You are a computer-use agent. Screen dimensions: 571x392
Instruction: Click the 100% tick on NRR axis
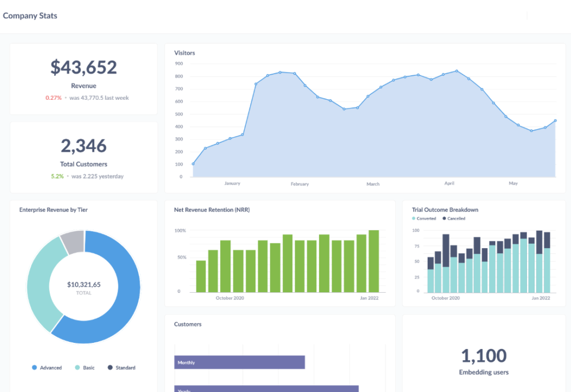180,231
